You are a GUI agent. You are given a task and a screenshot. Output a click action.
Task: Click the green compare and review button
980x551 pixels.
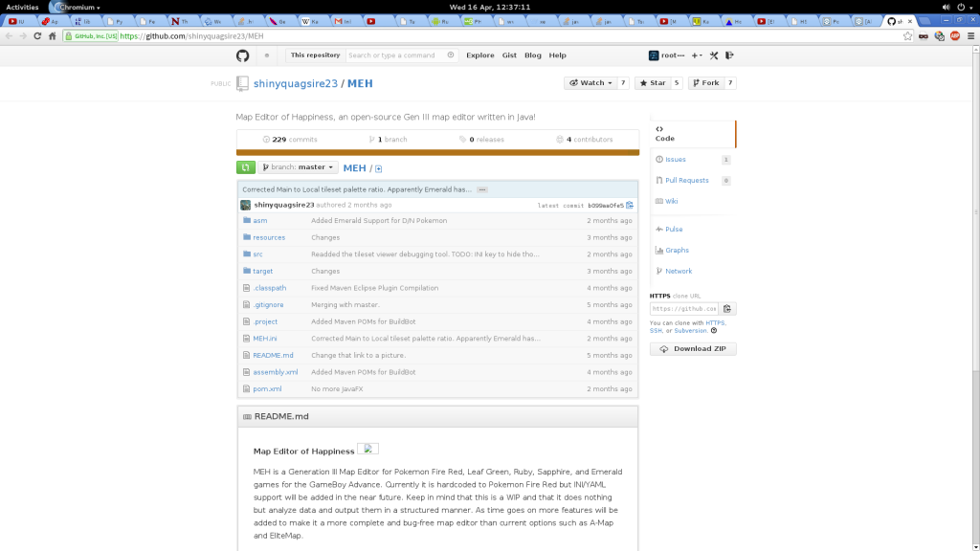(x=246, y=167)
